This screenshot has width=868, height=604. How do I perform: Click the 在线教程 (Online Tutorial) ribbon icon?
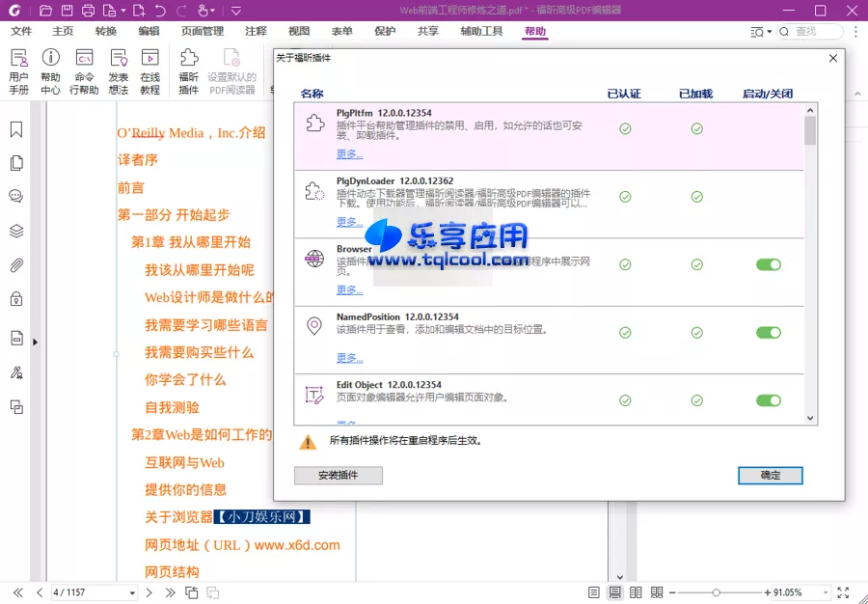[149, 69]
